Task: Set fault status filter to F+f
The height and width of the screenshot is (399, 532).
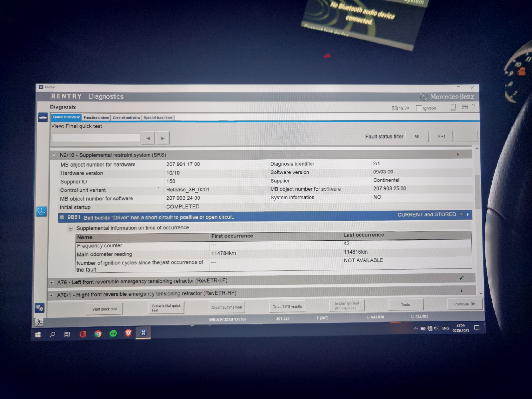Action: [441, 136]
